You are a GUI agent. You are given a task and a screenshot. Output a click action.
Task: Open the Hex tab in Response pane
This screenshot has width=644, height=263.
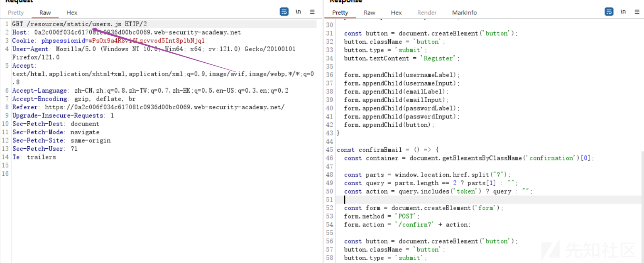(397, 13)
